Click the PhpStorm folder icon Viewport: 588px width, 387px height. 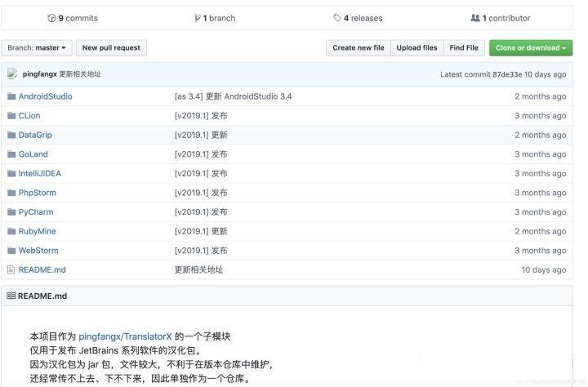pos(11,193)
